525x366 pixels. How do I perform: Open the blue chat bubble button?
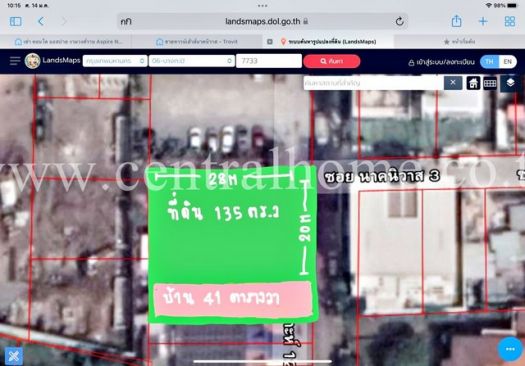[510, 349]
